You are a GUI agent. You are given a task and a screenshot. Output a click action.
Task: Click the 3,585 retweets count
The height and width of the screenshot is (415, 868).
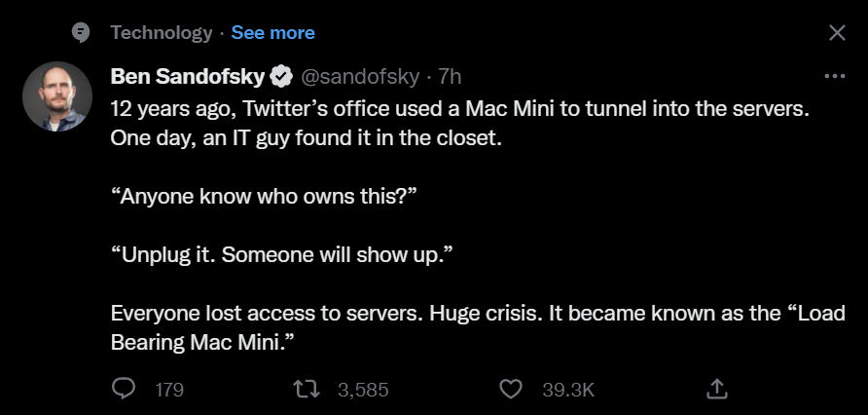(362, 390)
